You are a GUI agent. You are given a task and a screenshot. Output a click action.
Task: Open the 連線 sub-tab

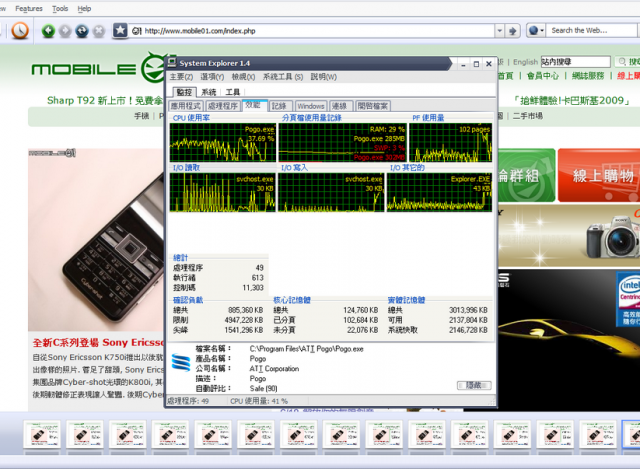click(x=340, y=106)
